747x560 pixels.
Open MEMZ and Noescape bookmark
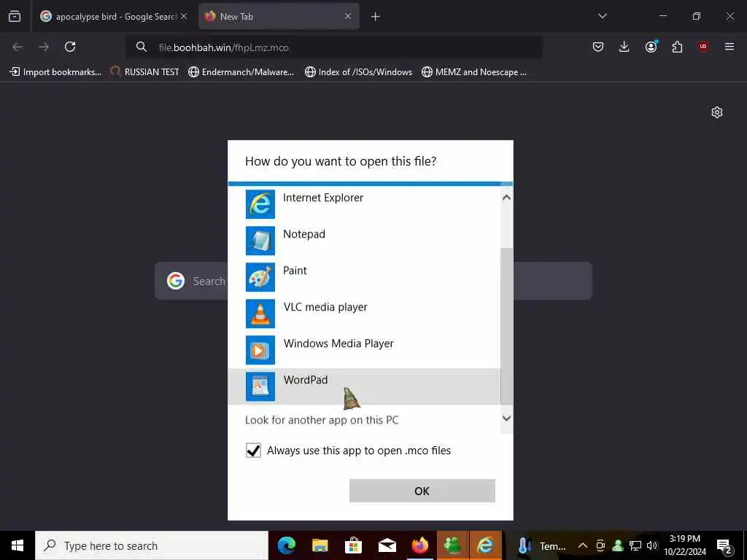coord(474,72)
